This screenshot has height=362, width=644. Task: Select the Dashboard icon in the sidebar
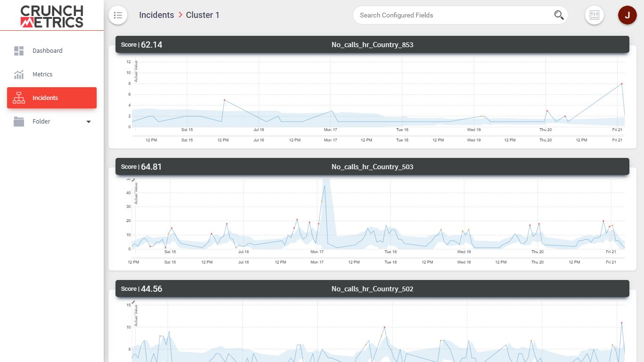[x=19, y=50]
